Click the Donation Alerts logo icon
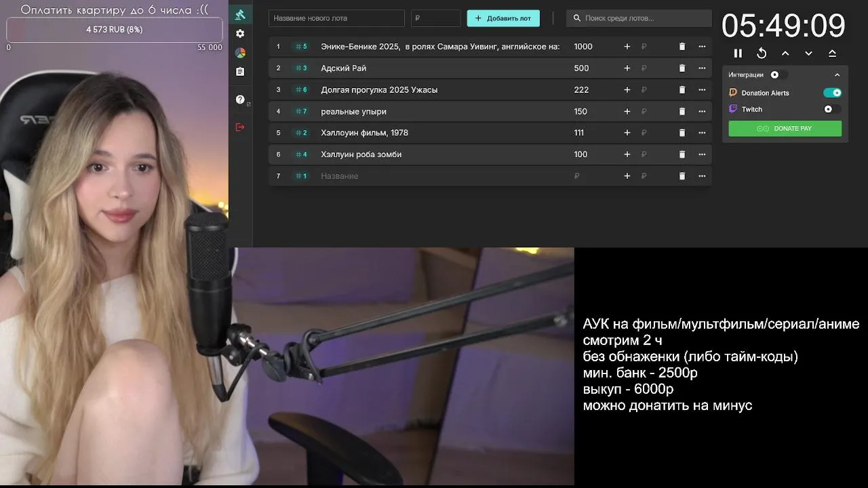 733,93
